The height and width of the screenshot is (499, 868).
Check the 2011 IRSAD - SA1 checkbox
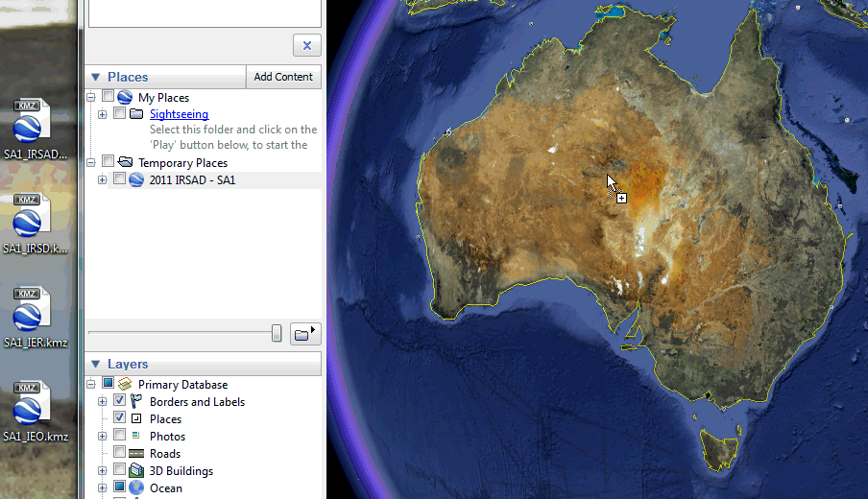coord(119,179)
